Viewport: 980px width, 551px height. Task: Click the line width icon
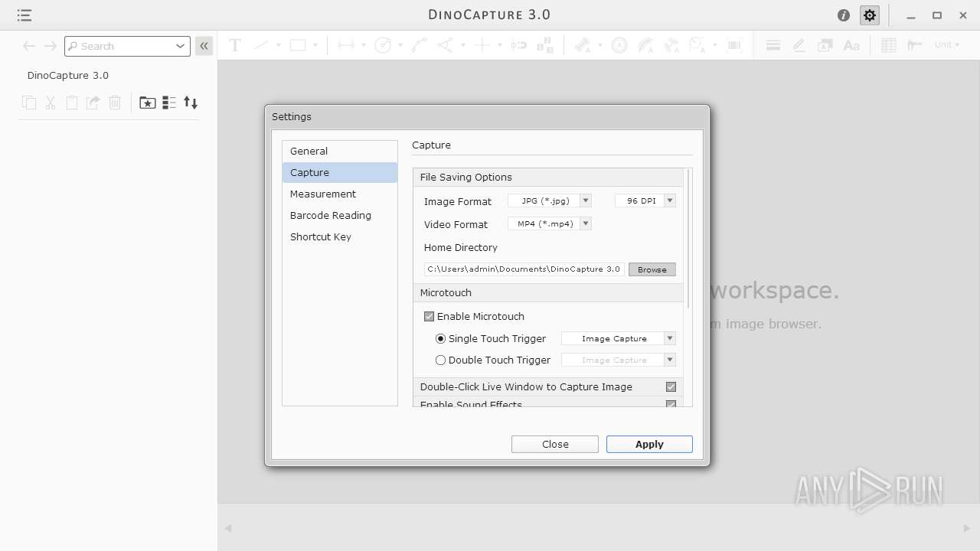tap(773, 45)
